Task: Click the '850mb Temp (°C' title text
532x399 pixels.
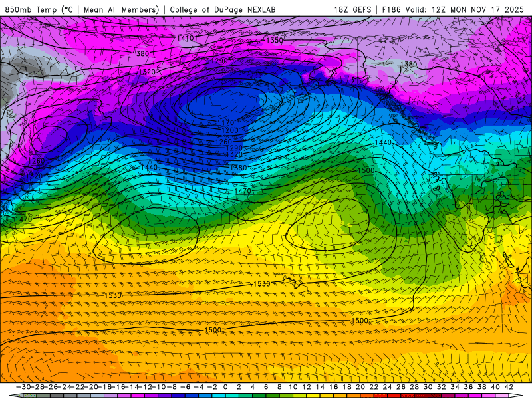Action: click(39, 9)
